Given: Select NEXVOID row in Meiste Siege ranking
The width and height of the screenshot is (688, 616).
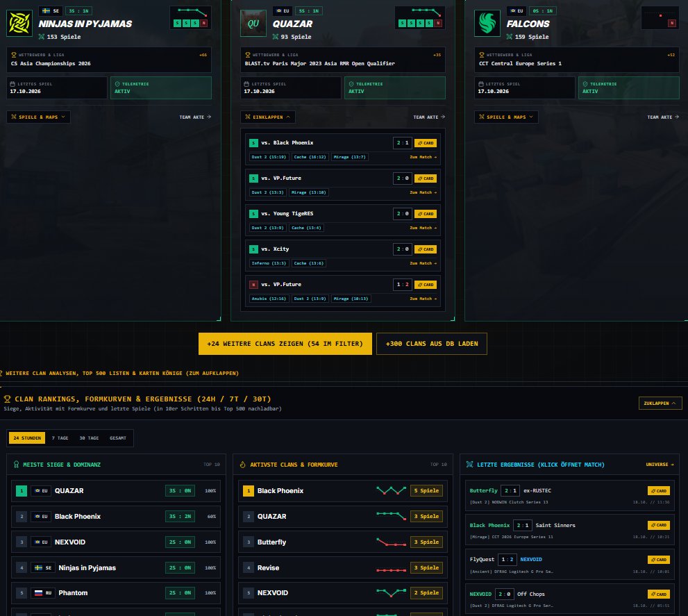Looking at the screenshot, I should coord(116,542).
